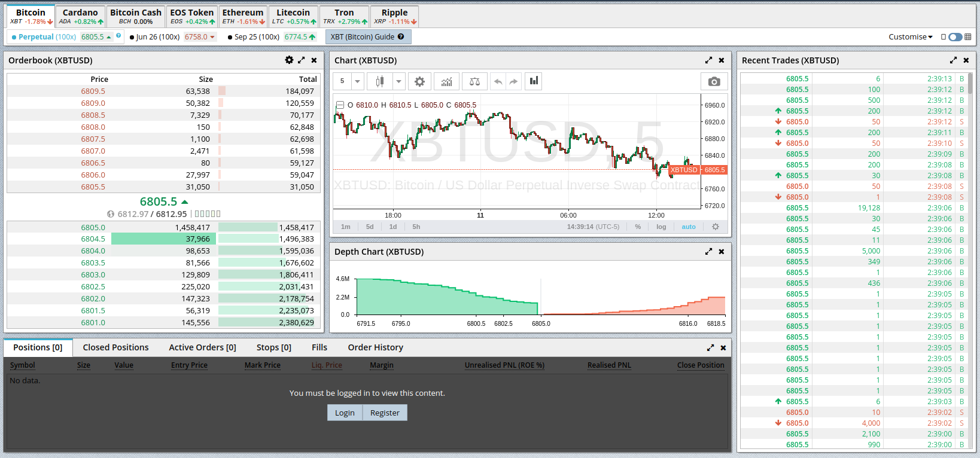
Task: Switch to the Bitcoin Cash tab
Action: (136, 17)
